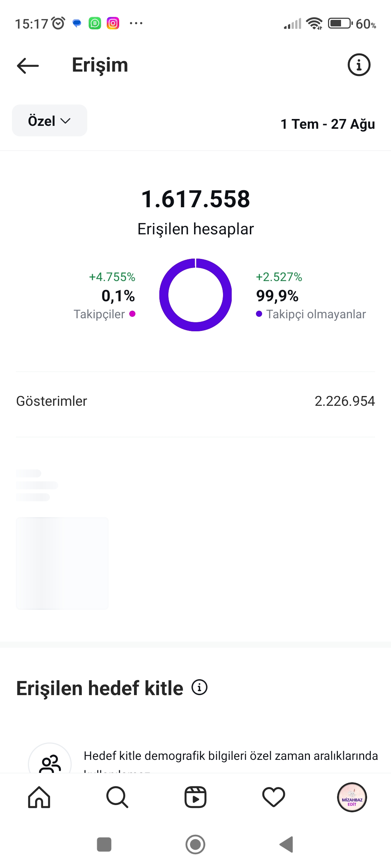Go back with the arrow icon
This screenshot has height=868, width=391.
tap(28, 65)
